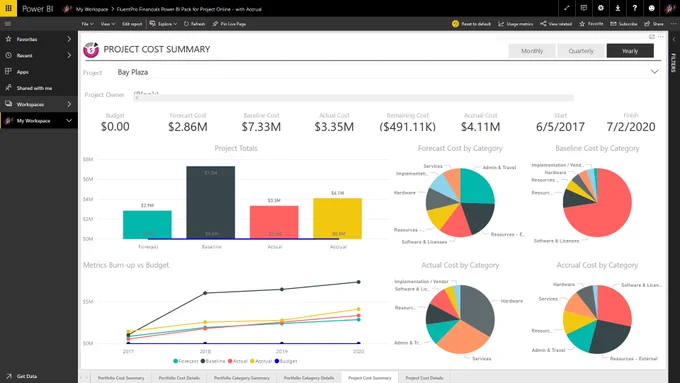The width and height of the screenshot is (680, 383).
Task: Enter full screen mode icon
Action: coord(567,8)
